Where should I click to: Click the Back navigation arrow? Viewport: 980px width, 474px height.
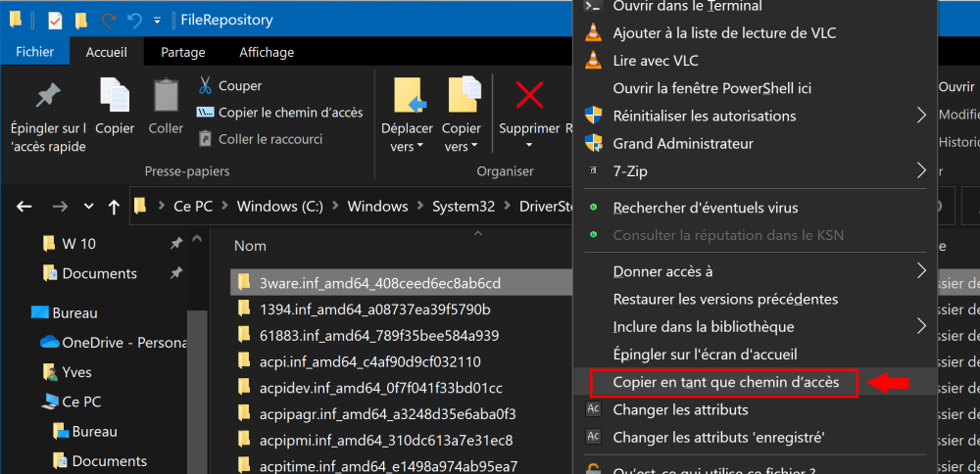tap(24, 206)
